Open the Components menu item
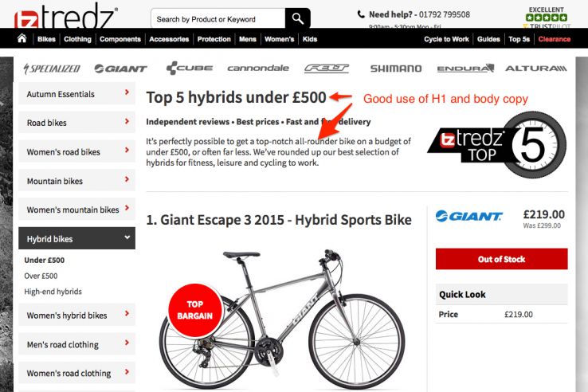The image size is (588, 392). 120,39
